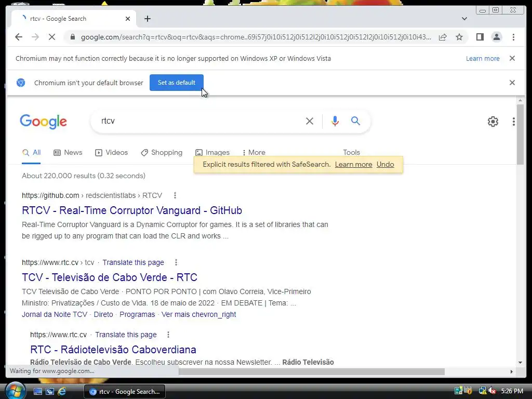The image size is (532, 399).
Task: Close the rtcv - Google Search tab
Action: 128,19
